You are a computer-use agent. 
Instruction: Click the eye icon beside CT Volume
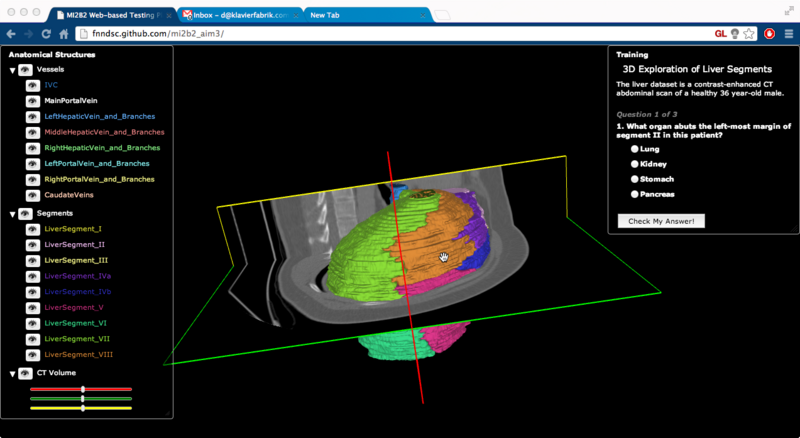coord(25,373)
